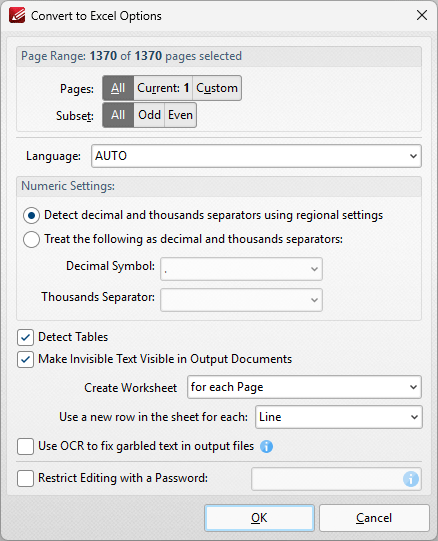Screen dimensions: 438x541
Task: Click the Use a new row label
Action: [154, 417]
